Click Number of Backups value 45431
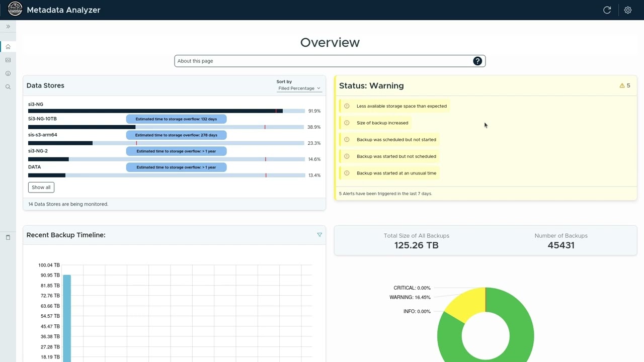Screen dimensions: 644x362 (561, 245)
